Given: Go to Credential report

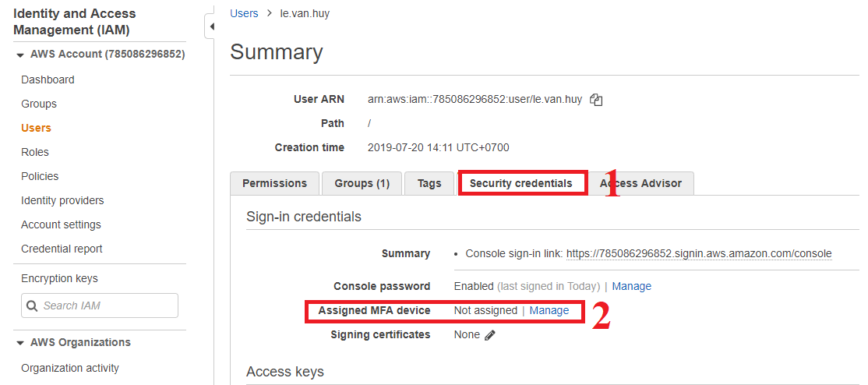Looking at the screenshot, I should pyautogui.click(x=62, y=249).
